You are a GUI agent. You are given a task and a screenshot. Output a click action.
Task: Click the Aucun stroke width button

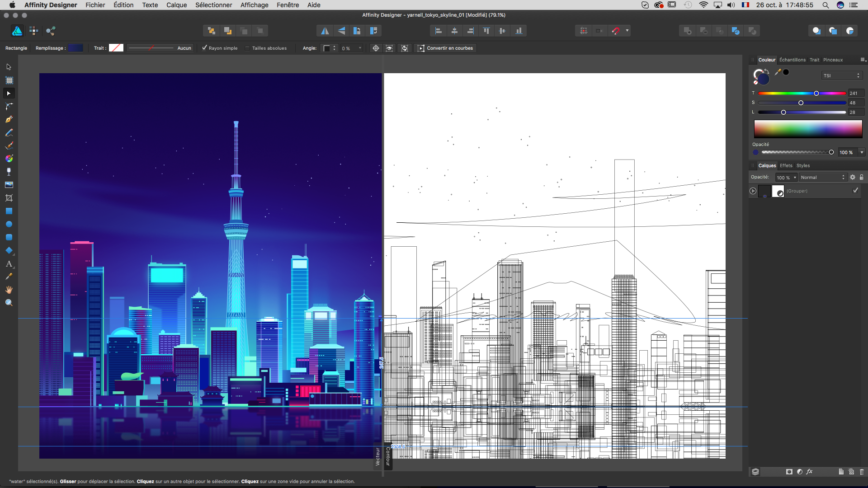(184, 48)
